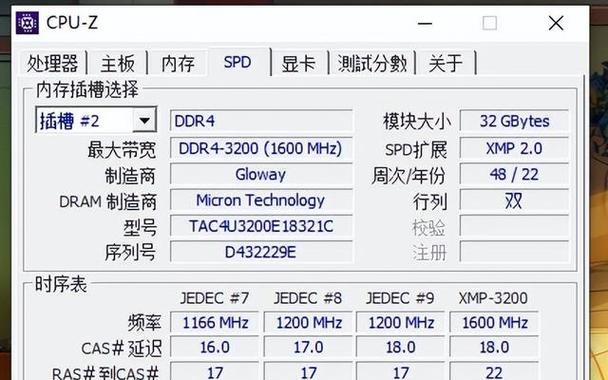This screenshot has width=608, height=380.
Task: Open the 測試分數 tab
Action: point(372,63)
